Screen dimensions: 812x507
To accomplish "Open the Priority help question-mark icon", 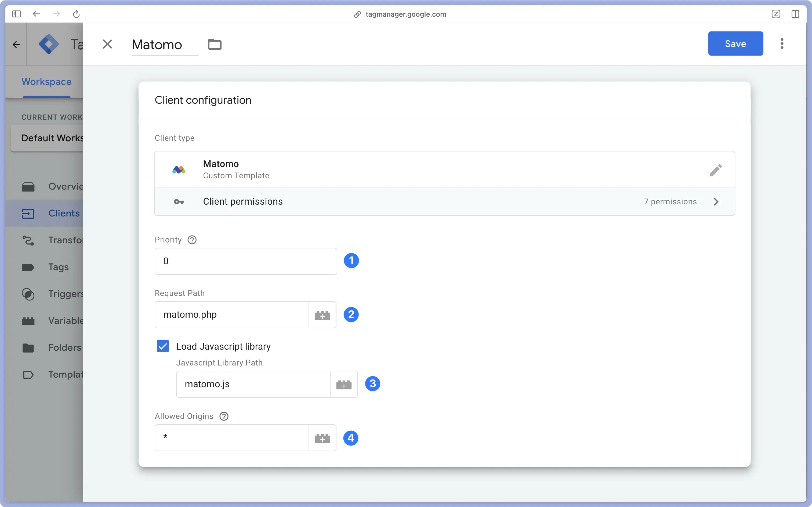I will (192, 240).
